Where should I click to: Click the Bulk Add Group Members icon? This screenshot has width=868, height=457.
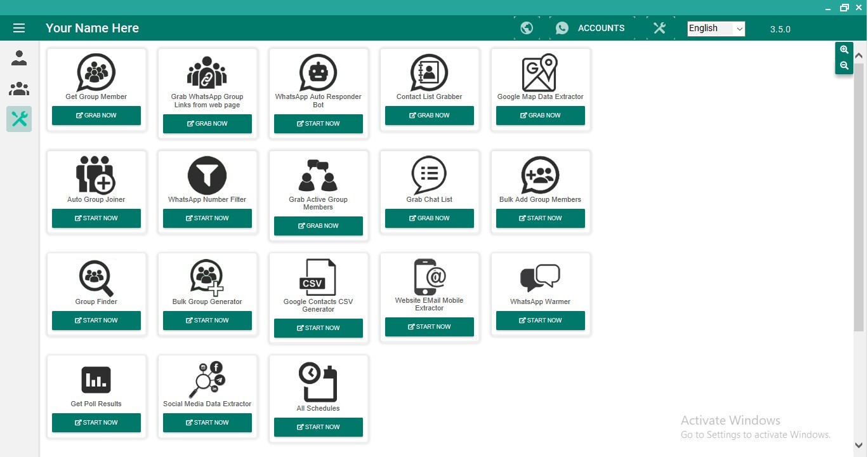point(540,175)
